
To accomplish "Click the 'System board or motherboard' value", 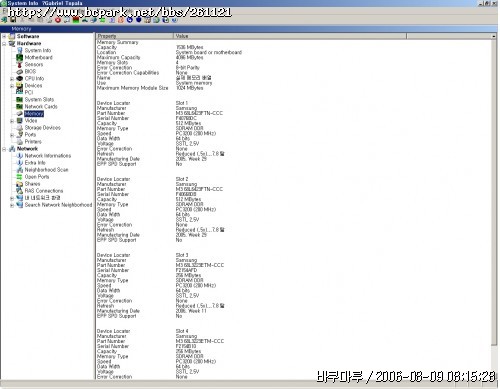I will point(209,52).
